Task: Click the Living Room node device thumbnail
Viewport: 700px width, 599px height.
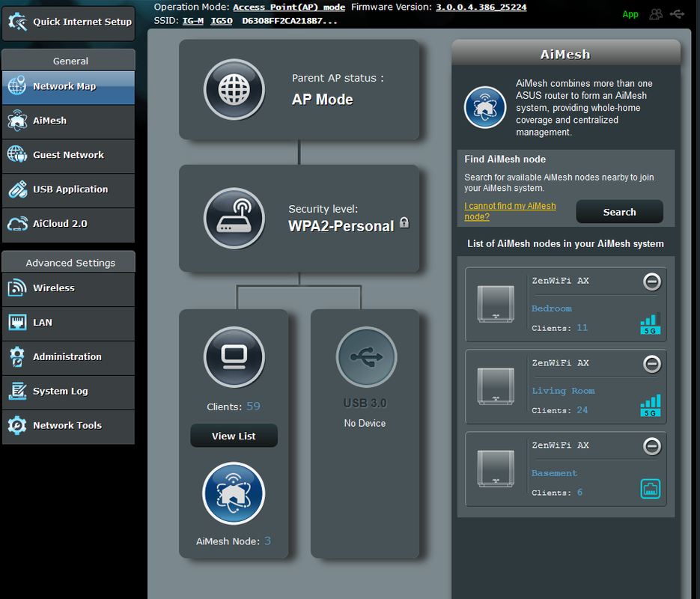Action: 496,386
